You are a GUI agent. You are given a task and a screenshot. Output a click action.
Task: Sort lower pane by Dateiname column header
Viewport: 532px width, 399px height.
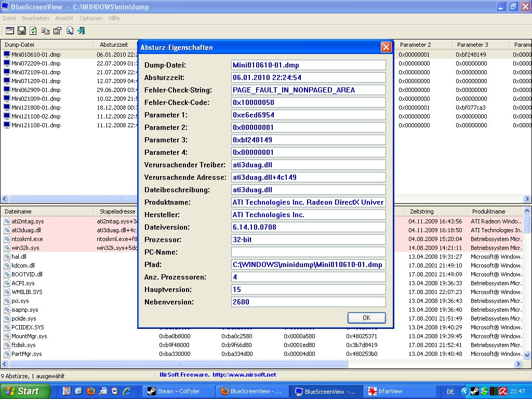click(x=47, y=211)
